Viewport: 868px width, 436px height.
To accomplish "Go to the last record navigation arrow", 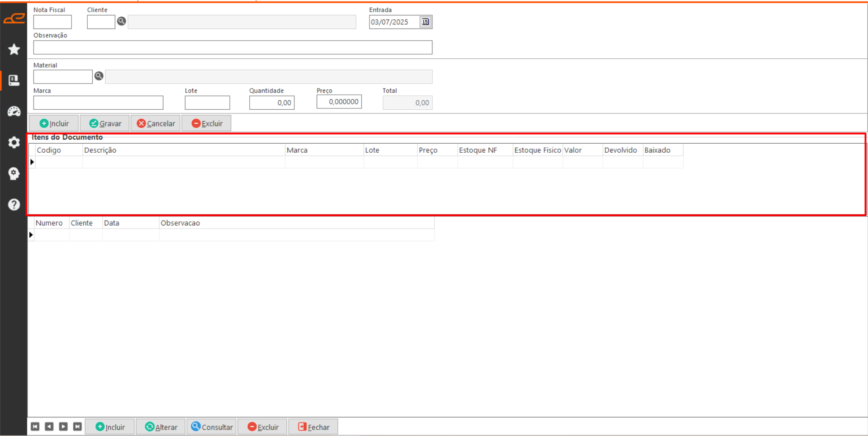I will 77,427.
